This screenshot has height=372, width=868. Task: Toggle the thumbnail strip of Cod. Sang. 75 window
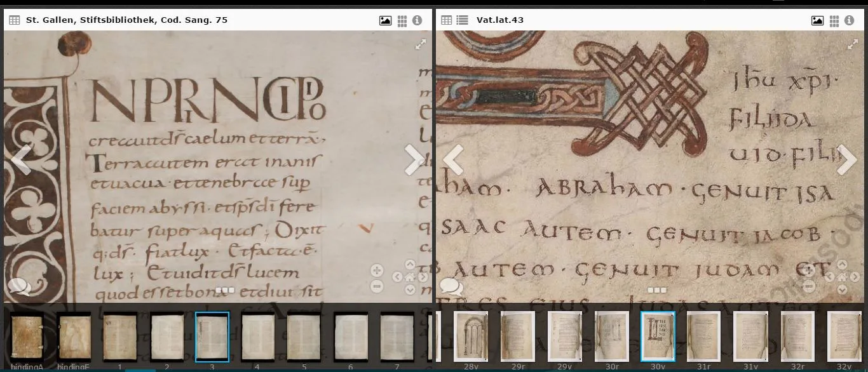pyautogui.click(x=225, y=290)
